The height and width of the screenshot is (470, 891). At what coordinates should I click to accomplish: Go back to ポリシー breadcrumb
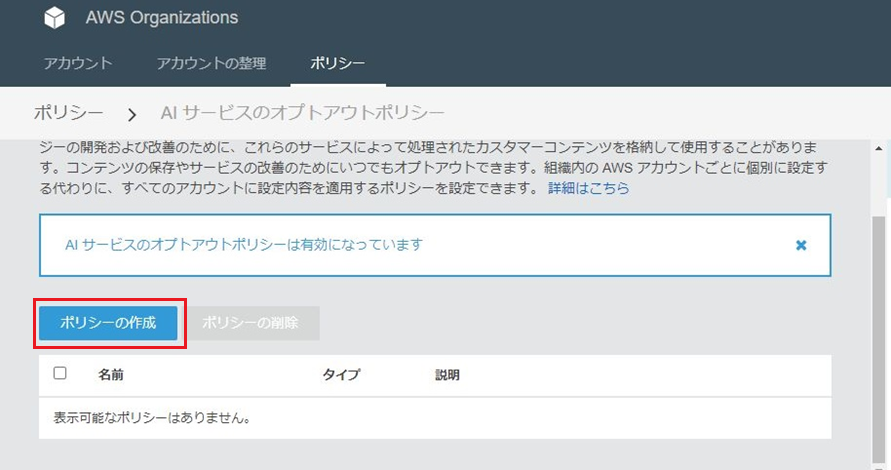click(68, 113)
